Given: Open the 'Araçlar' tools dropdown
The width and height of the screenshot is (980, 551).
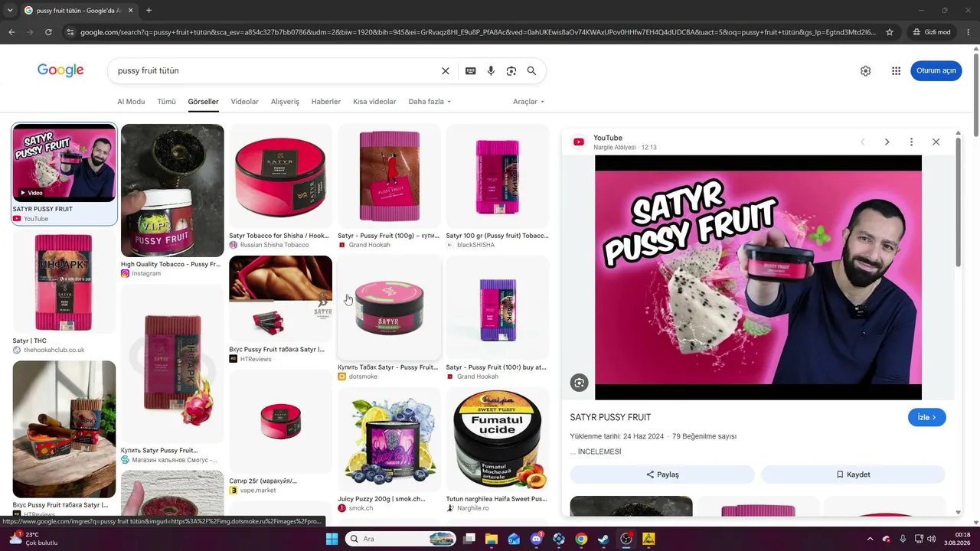Looking at the screenshot, I should click(x=529, y=102).
